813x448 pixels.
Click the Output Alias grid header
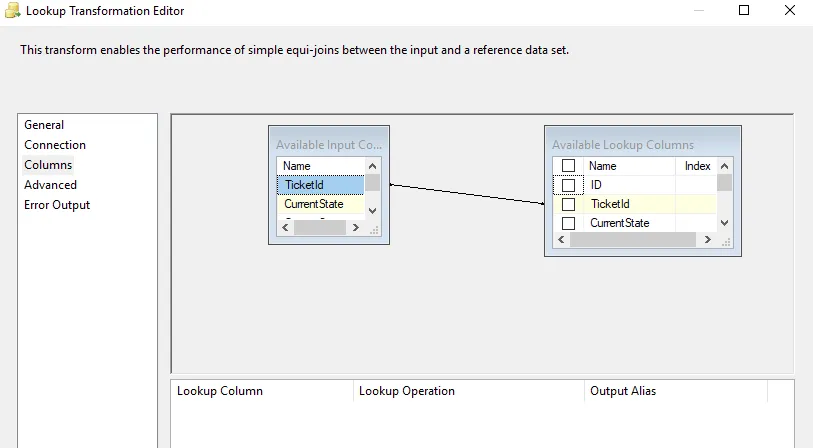coord(676,391)
